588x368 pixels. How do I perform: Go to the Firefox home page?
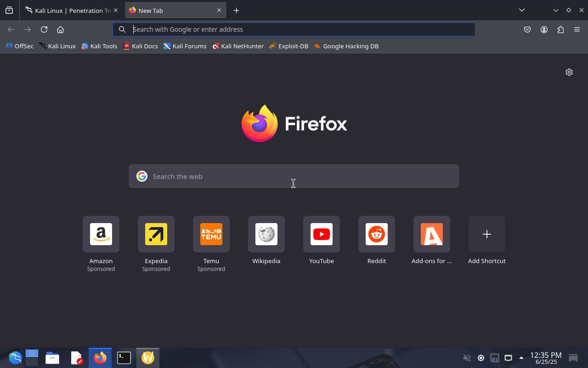click(x=60, y=29)
